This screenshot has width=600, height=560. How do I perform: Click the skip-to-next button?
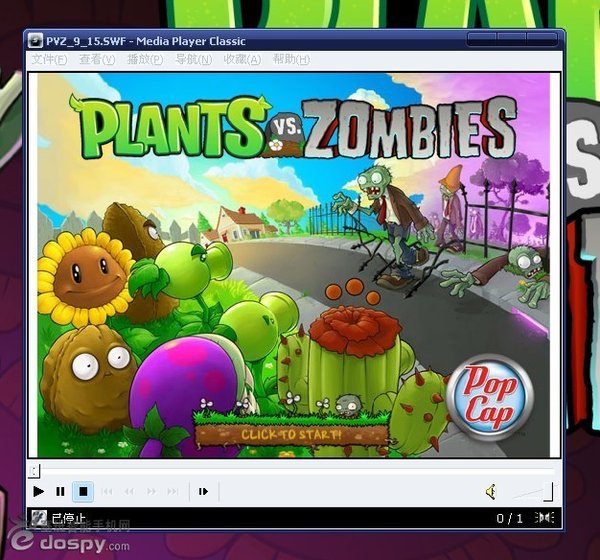point(173,491)
